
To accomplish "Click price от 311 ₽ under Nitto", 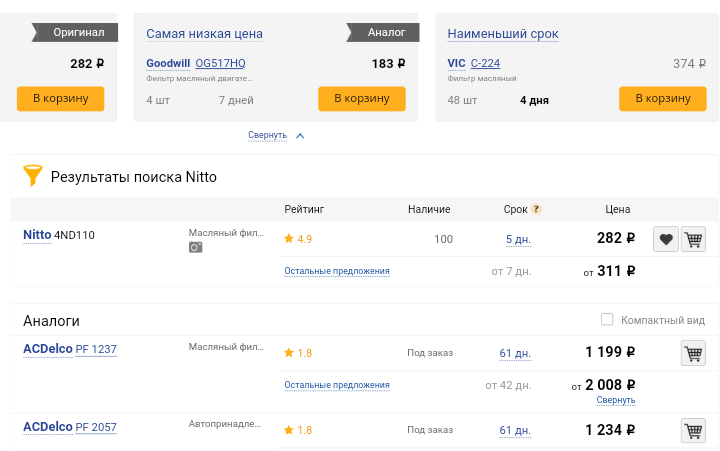I will (x=609, y=271).
